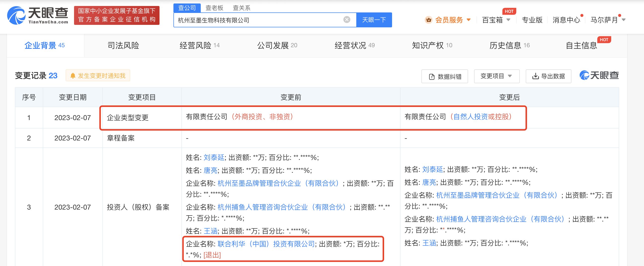Click the 变更项目 column header

point(142,97)
